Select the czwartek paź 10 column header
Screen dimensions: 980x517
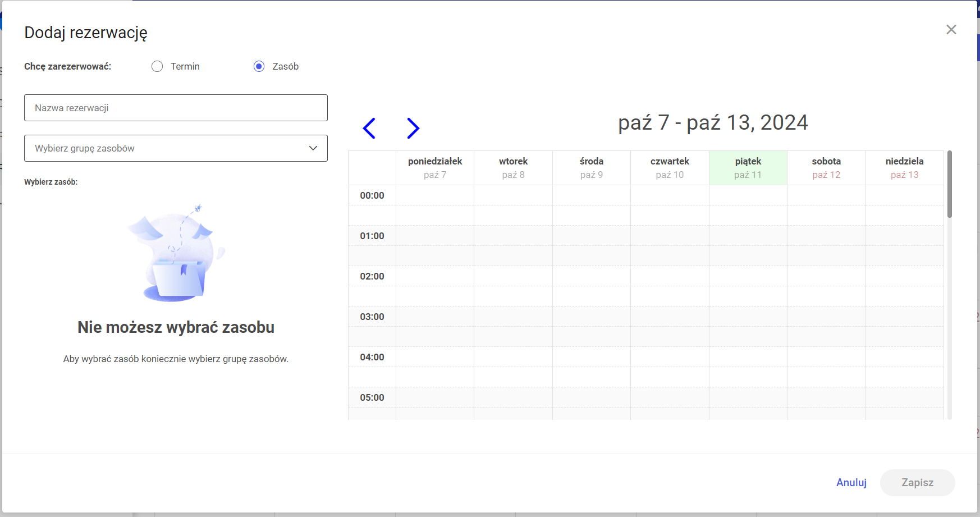pyautogui.click(x=670, y=168)
